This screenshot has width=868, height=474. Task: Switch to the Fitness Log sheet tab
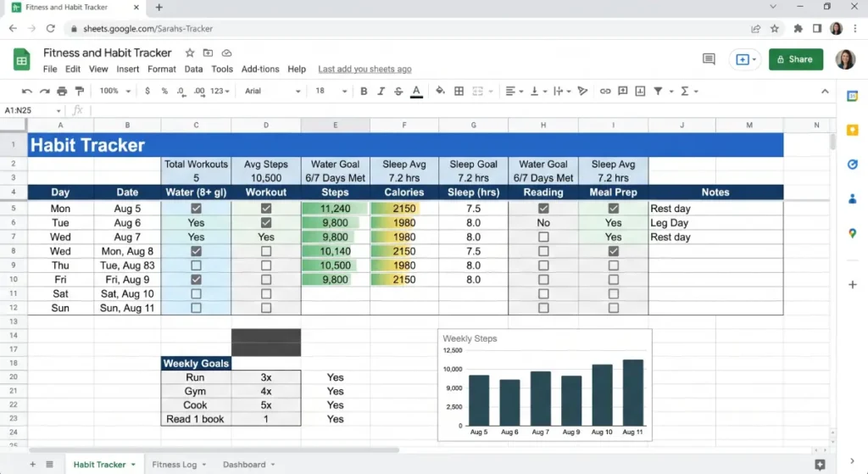[x=175, y=465]
